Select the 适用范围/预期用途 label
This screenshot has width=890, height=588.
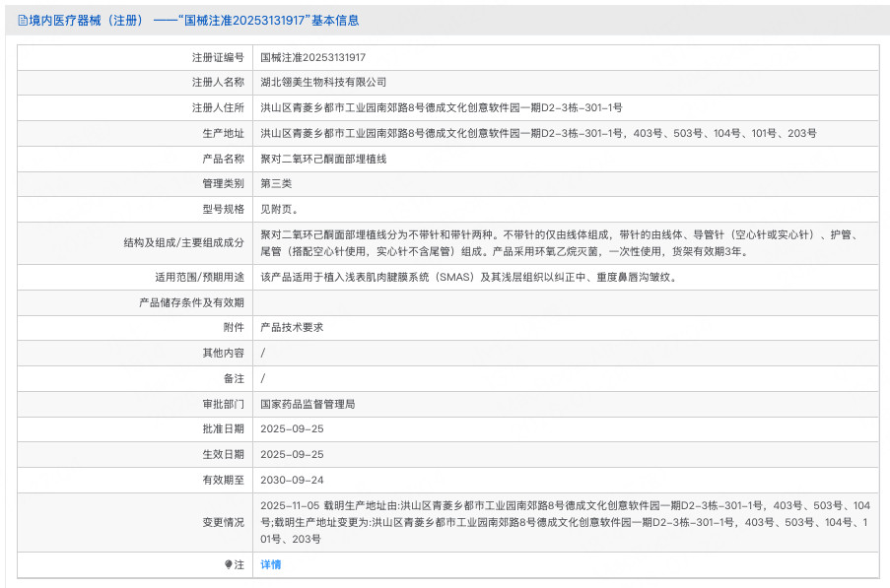coord(199,278)
